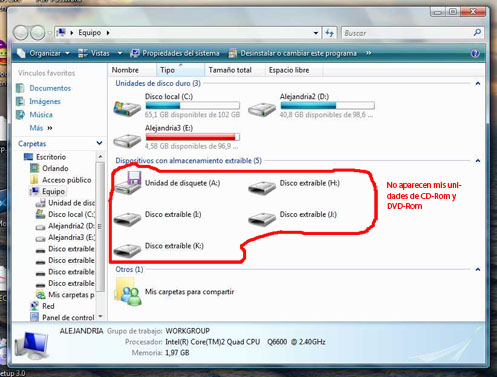
Task: Click the Forward navigation arrow
Action: point(38,33)
